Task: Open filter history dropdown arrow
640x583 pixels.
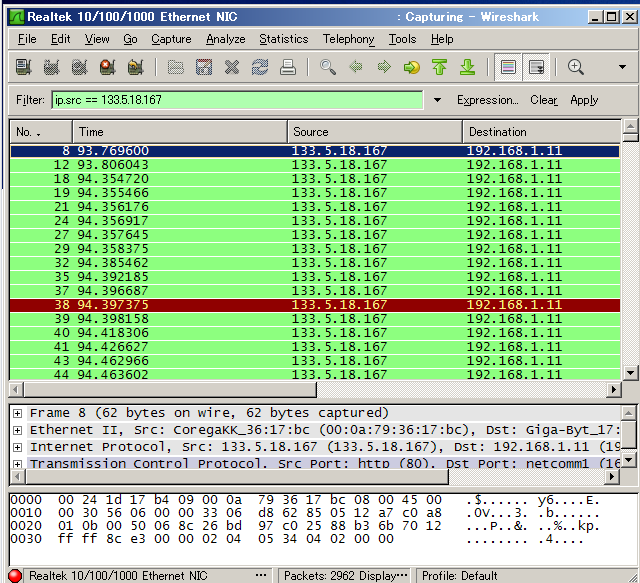Action: [437, 100]
